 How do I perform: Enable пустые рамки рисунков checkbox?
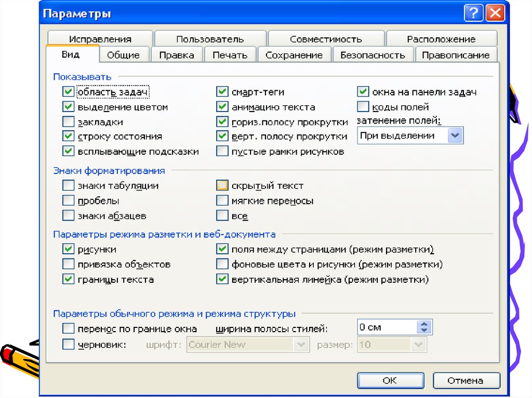(222, 151)
